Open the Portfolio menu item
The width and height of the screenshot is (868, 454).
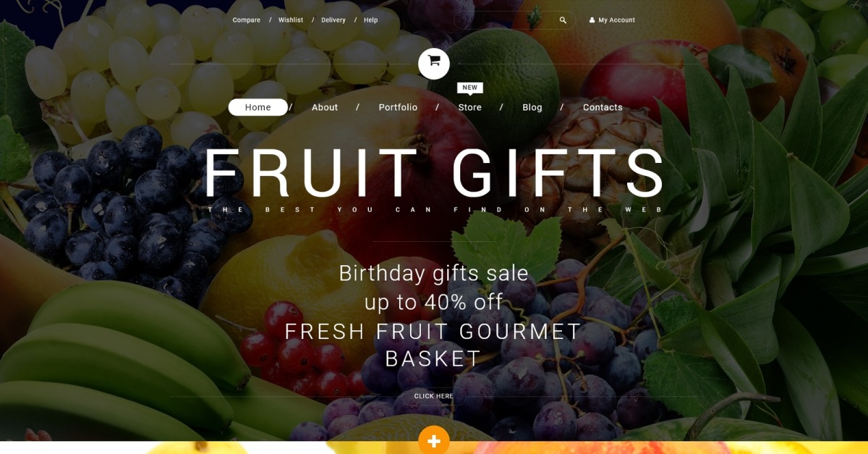(x=398, y=107)
